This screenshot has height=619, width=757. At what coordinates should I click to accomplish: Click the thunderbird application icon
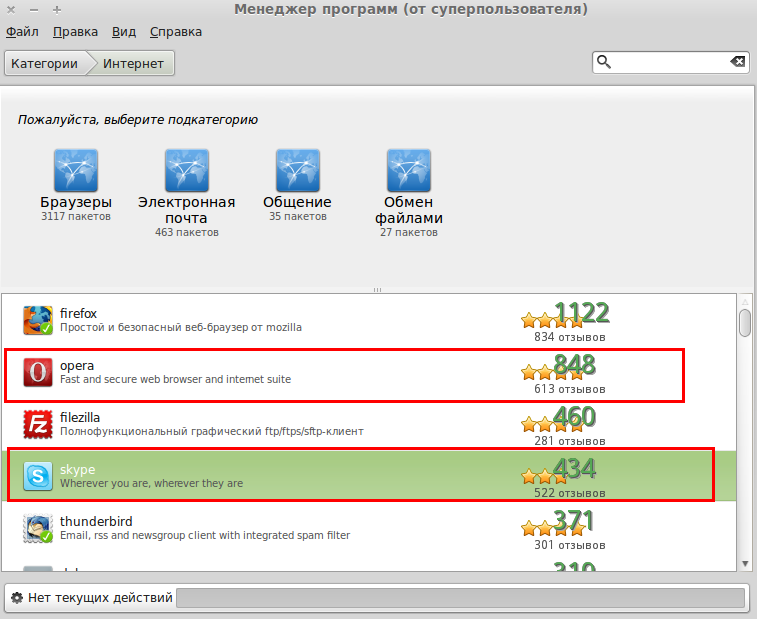(38, 528)
